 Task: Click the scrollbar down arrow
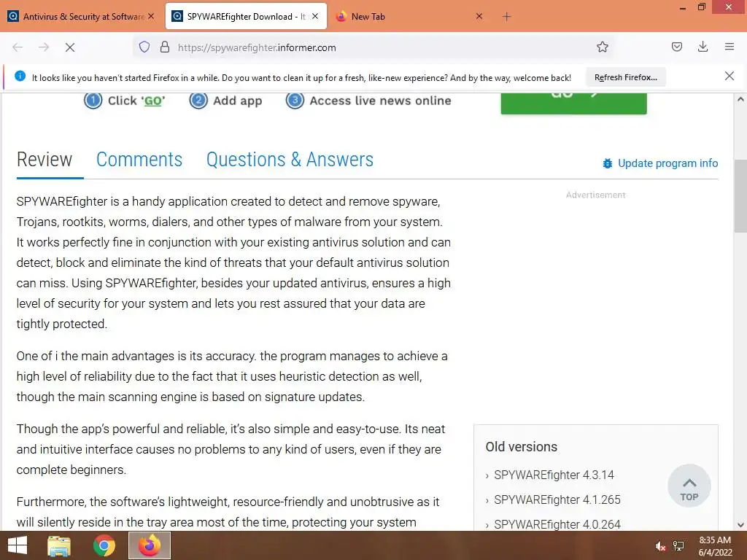pos(740,525)
